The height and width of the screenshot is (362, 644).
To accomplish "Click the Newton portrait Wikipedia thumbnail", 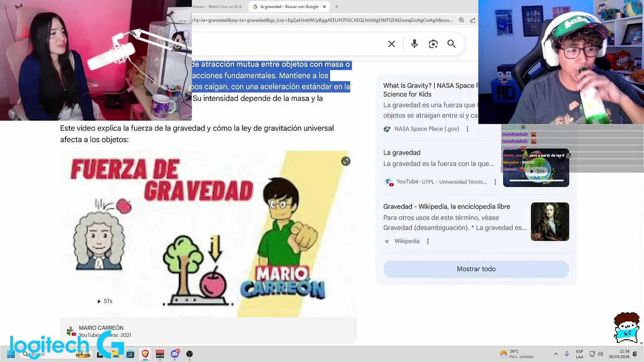I will [550, 222].
